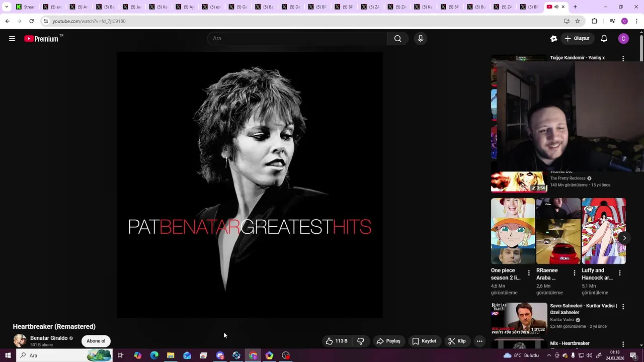Click the search magnifier button
644x362 pixels.
397,39
